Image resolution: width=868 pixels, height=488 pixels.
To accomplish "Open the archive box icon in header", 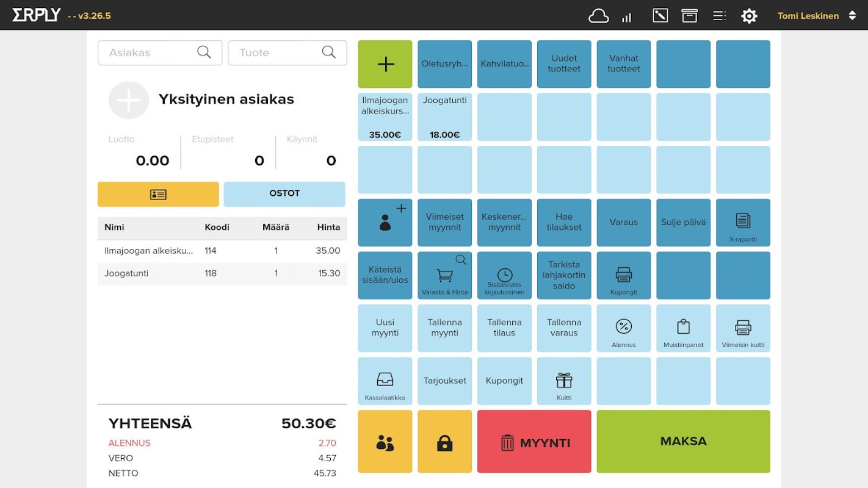I will tap(690, 16).
